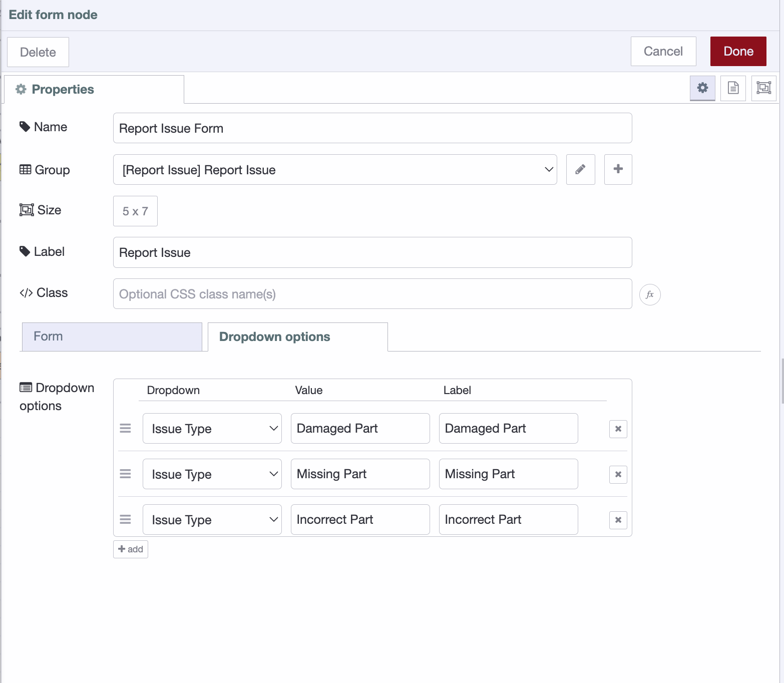Open Issue Type dropdown in Missing Part row

(x=212, y=474)
